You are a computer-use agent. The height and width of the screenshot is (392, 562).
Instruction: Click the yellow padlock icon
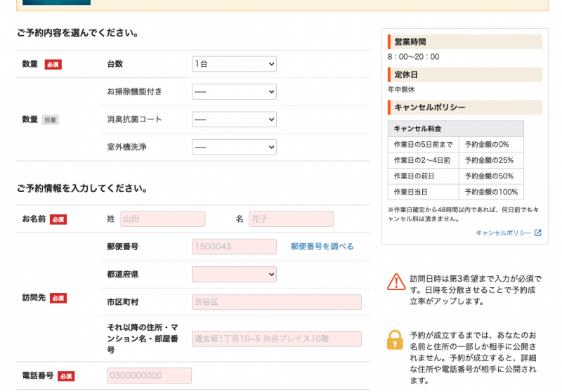(396, 339)
